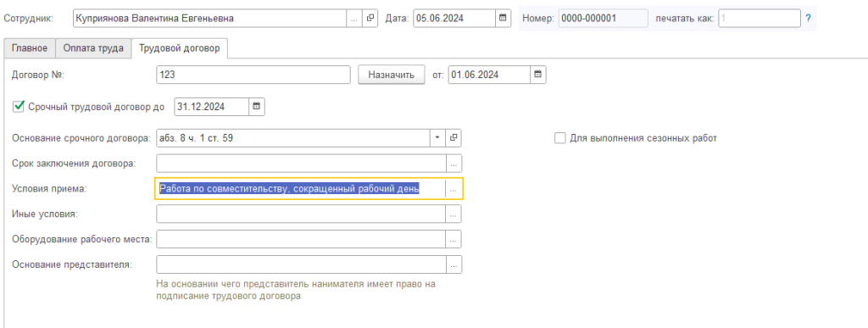Click the Иные условия input field
Screen dimensions: 868x328
point(301,214)
